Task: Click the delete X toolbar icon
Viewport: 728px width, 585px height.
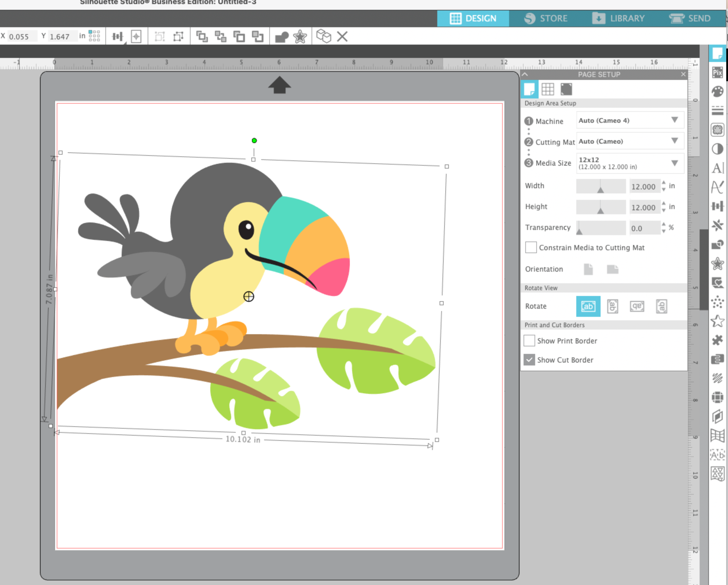Action: coord(342,36)
